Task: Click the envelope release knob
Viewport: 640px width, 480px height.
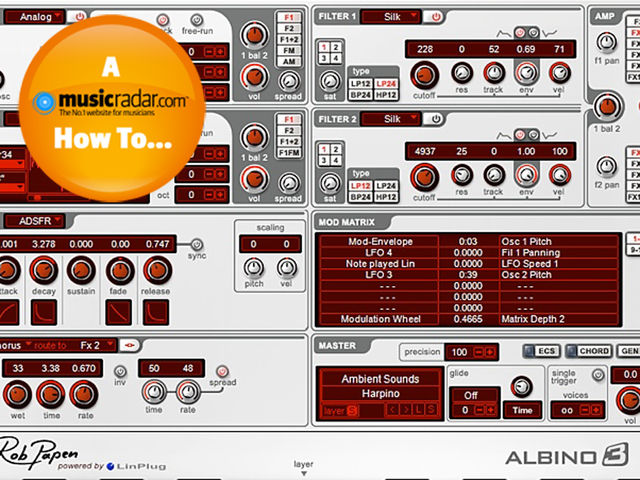Action: tap(157, 270)
